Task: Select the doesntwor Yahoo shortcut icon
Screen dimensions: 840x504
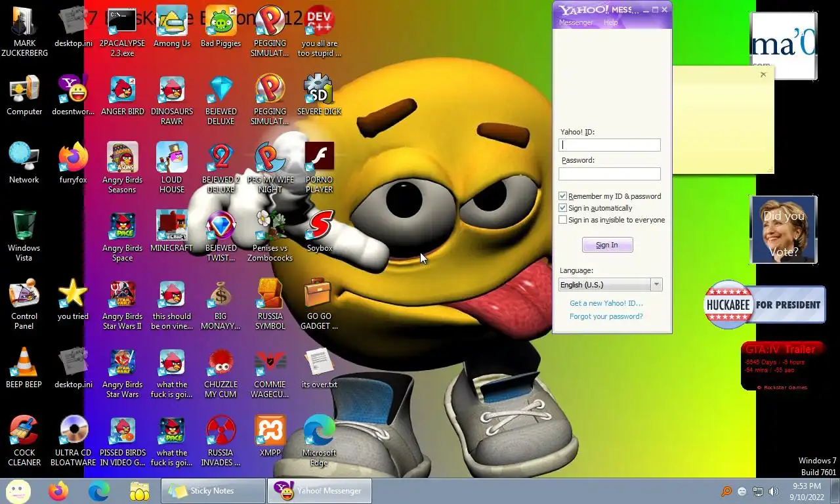Action: pyautogui.click(x=73, y=95)
